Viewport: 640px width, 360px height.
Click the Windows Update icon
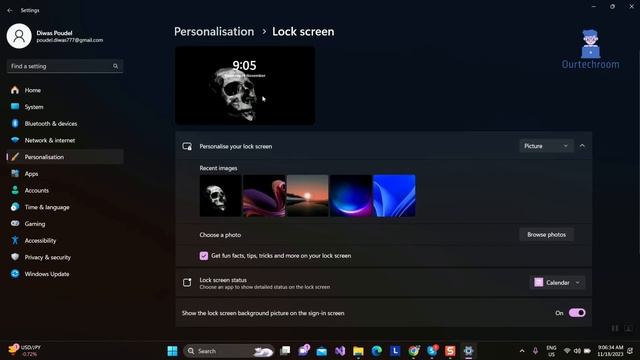coord(15,274)
